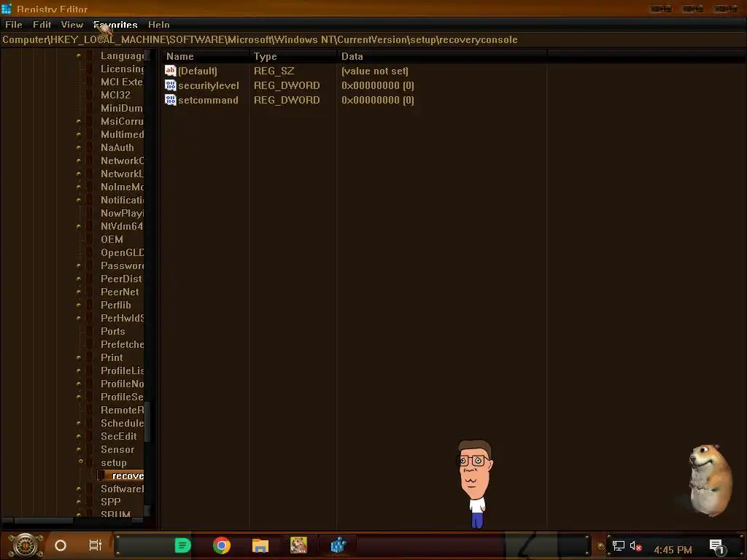The width and height of the screenshot is (747, 560).
Task: Select the Software key below recoveryconsole
Action: point(122,489)
